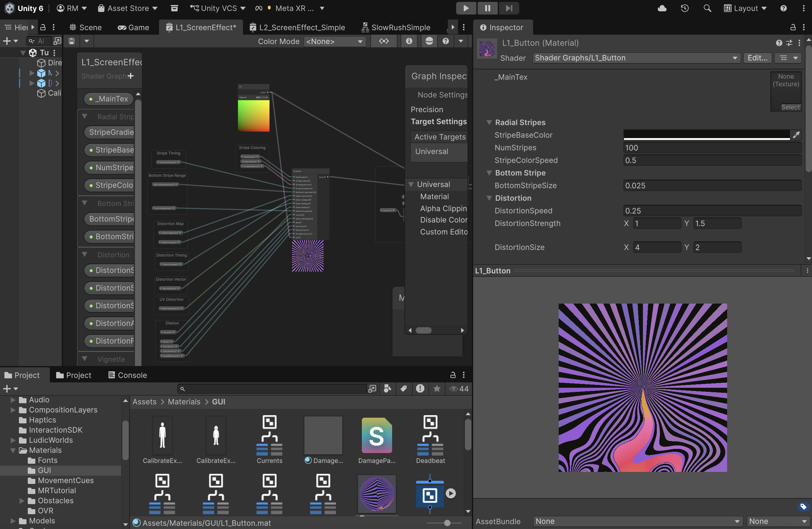Collapse the Bottom Stripe inspector section
Image resolution: width=812 pixels, height=529 pixels.
coord(489,173)
